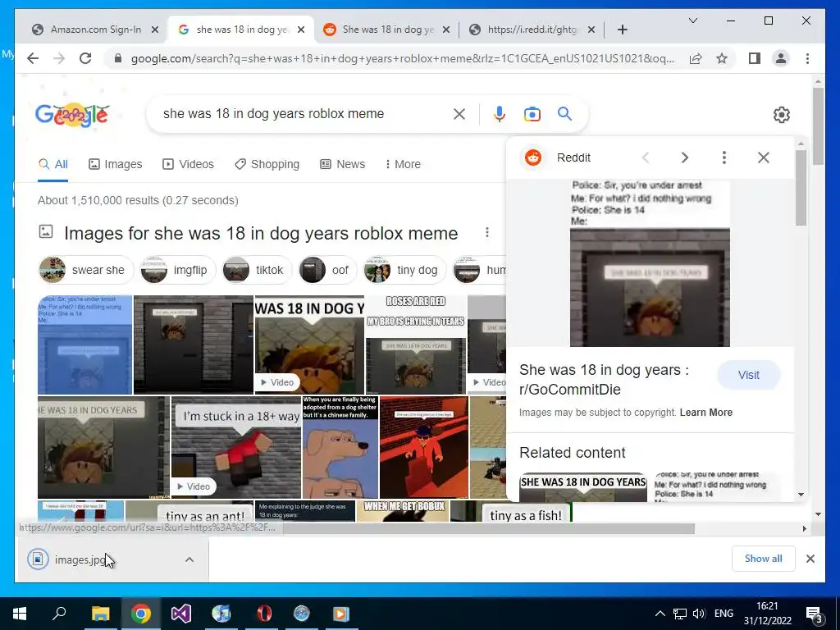Screen dimensions: 840x630
Task: Show all downloads
Action: (x=764, y=559)
